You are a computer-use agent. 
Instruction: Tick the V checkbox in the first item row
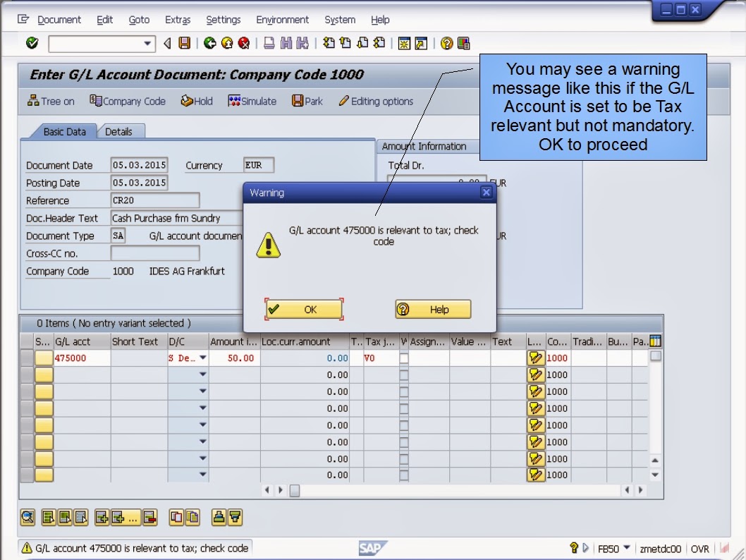click(x=404, y=358)
